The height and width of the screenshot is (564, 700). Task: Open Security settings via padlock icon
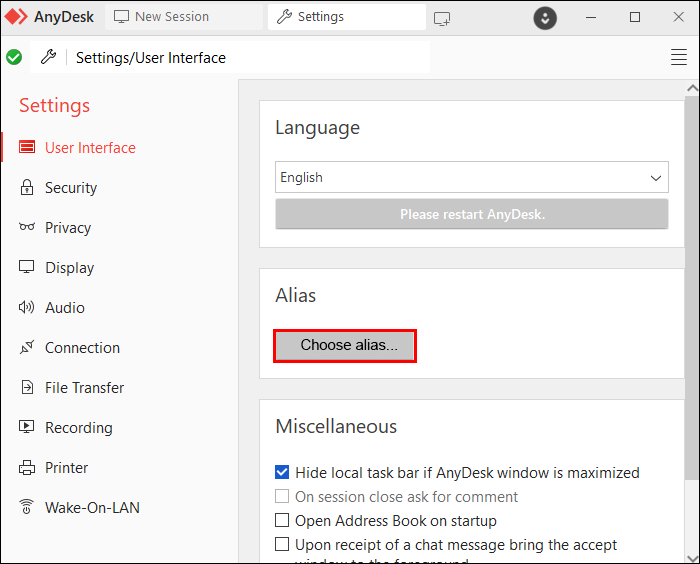(x=27, y=188)
